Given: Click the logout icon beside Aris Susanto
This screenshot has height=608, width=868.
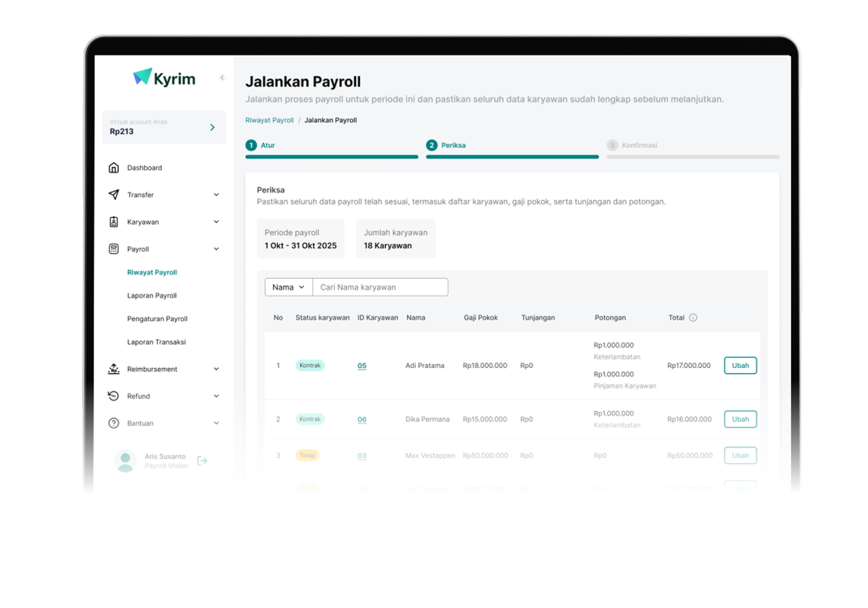Looking at the screenshot, I should [x=202, y=461].
